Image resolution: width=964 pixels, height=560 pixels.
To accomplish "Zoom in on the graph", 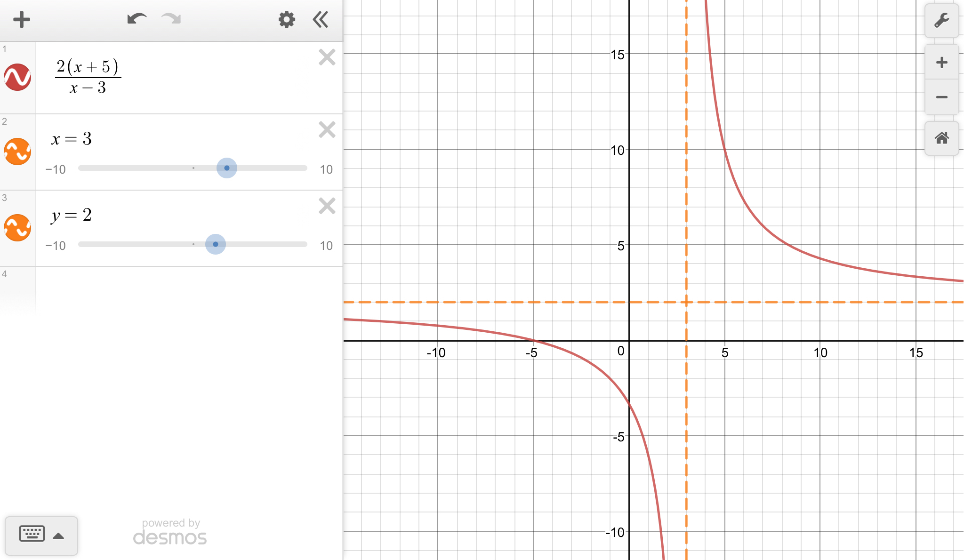I will (941, 63).
